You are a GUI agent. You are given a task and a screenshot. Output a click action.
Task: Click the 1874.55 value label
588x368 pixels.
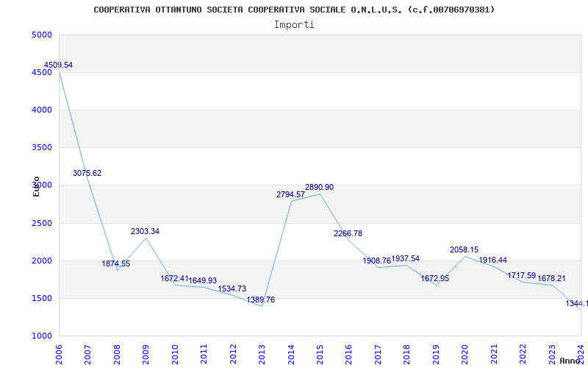click(115, 264)
